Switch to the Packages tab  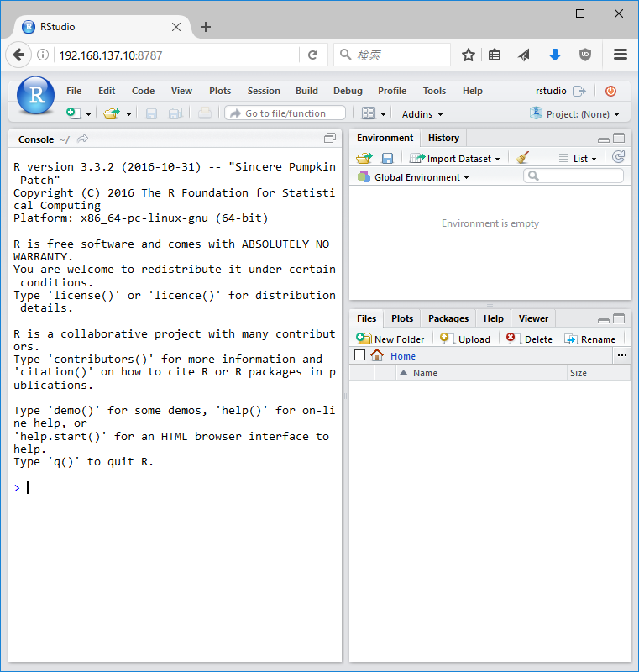click(448, 318)
